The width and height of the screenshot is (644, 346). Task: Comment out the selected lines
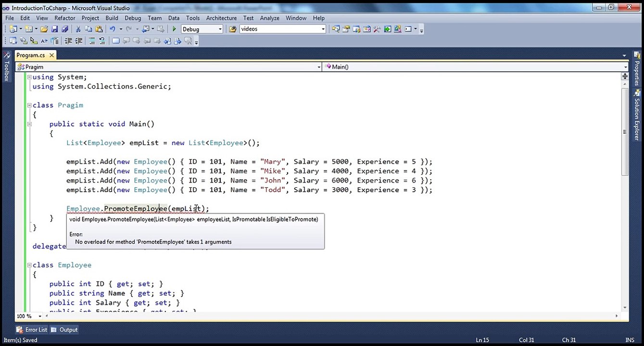pyautogui.click(x=91, y=41)
